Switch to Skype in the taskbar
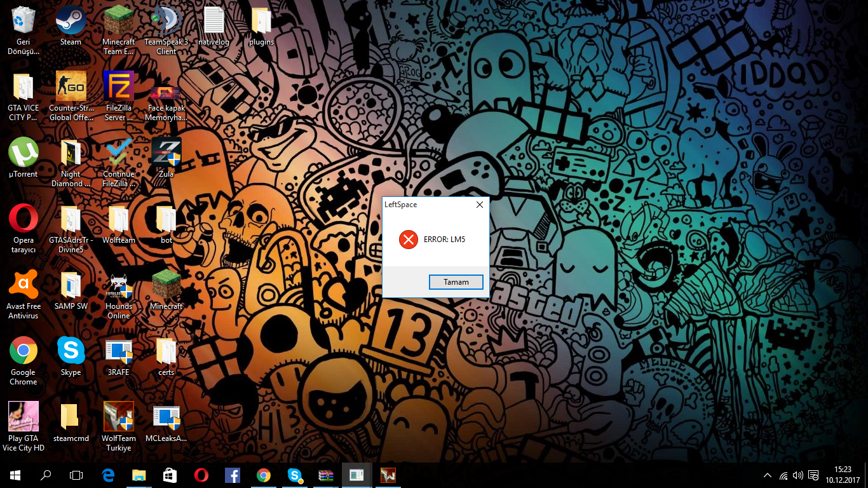 [x=295, y=475]
